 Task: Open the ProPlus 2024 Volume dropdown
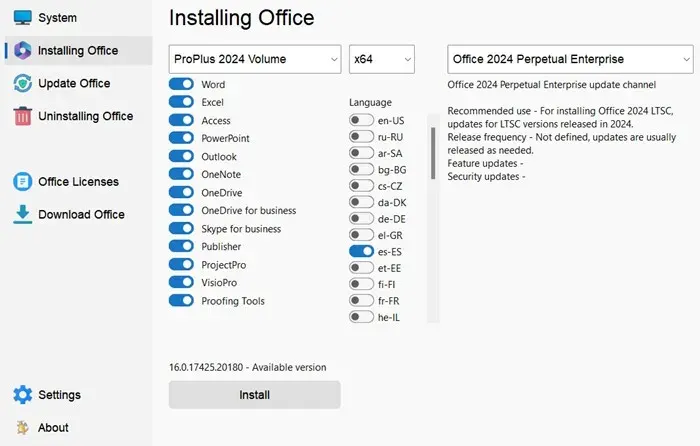click(255, 59)
